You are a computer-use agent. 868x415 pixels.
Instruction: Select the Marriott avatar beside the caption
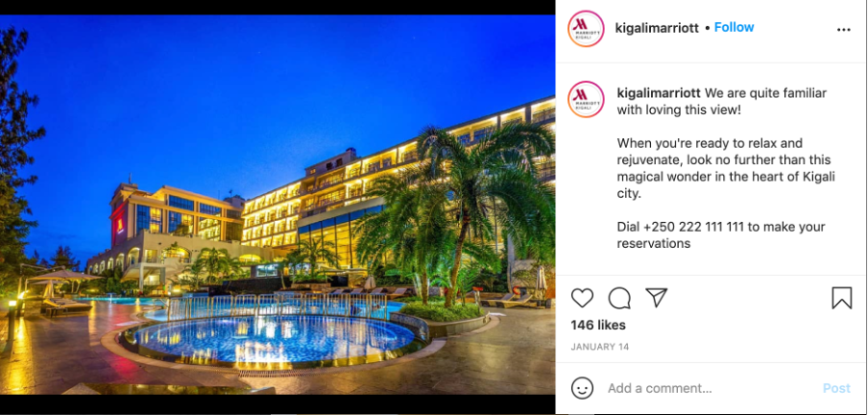pyautogui.click(x=586, y=99)
